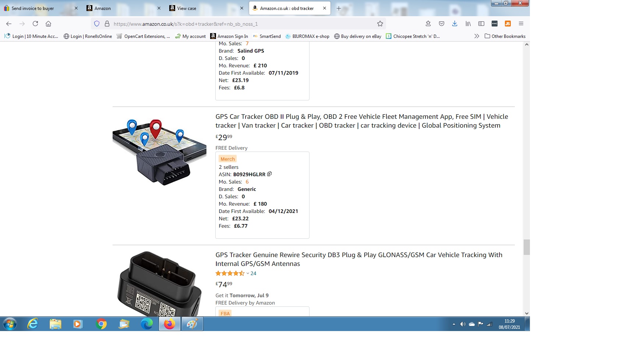Screen dimensions: 644x359
Task: Open the tracking protection shield icon
Action: point(97,24)
